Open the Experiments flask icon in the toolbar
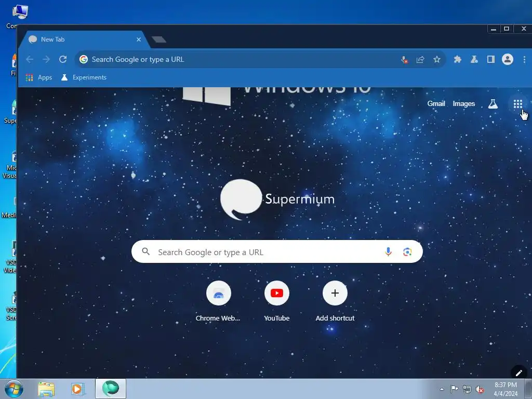The height and width of the screenshot is (399, 532). [x=474, y=59]
